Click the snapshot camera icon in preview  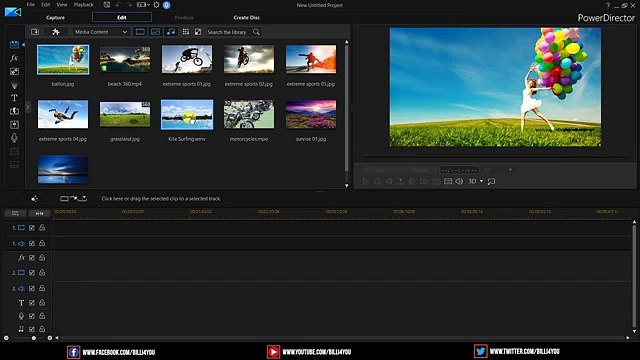click(x=436, y=181)
